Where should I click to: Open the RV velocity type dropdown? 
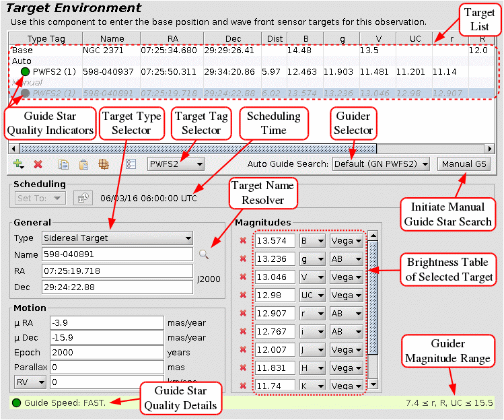pos(30,382)
